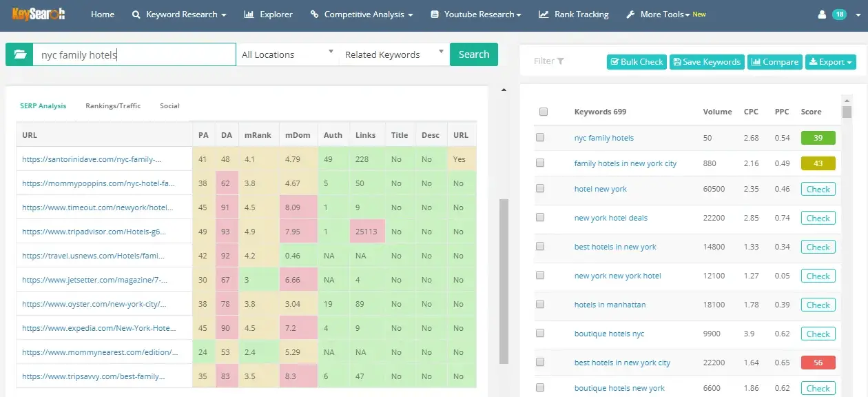
Task: Click the keyword search input field
Action: 134,54
